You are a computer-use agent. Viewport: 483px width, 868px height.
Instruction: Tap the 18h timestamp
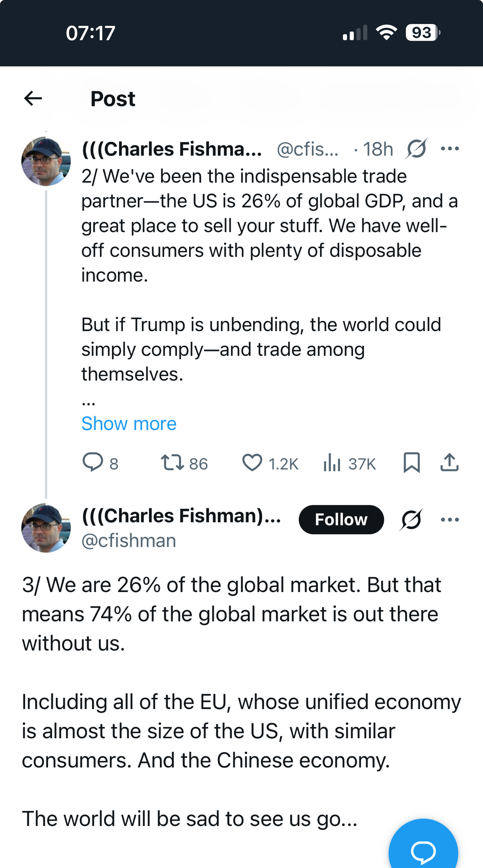(x=378, y=149)
